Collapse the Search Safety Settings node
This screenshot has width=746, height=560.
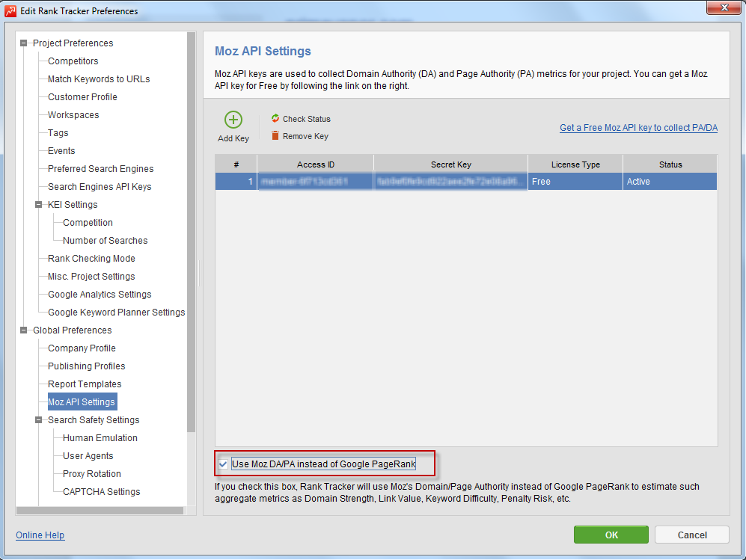39,420
